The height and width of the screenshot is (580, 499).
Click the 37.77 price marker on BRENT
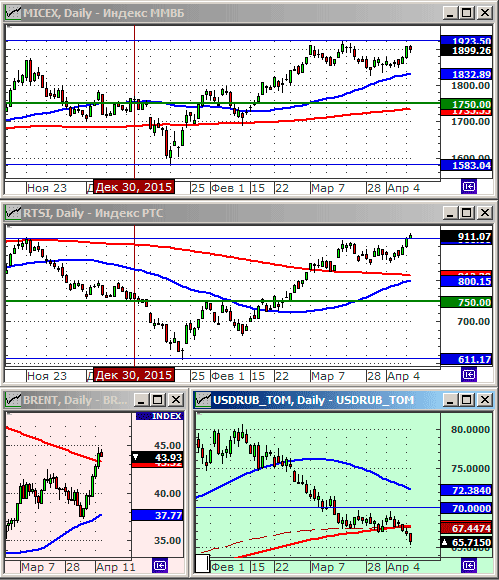click(x=158, y=515)
